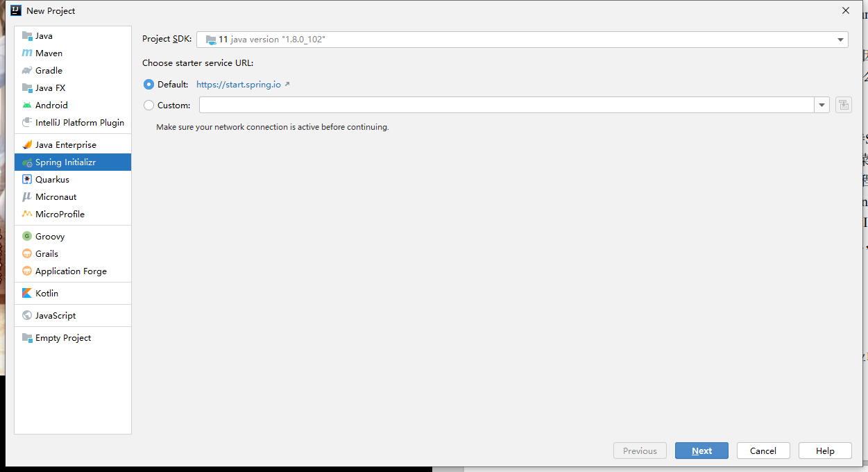Click the Micronaut mu icon

point(27,197)
